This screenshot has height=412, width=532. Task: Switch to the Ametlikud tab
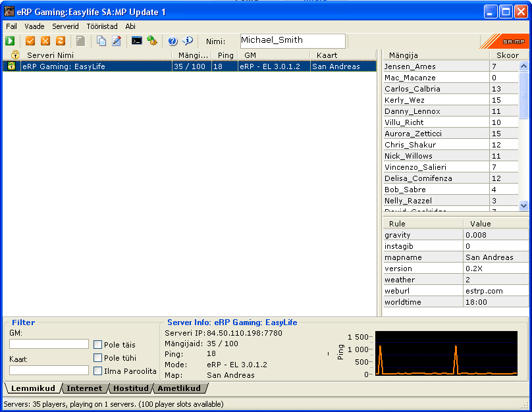tap(179, 388)
